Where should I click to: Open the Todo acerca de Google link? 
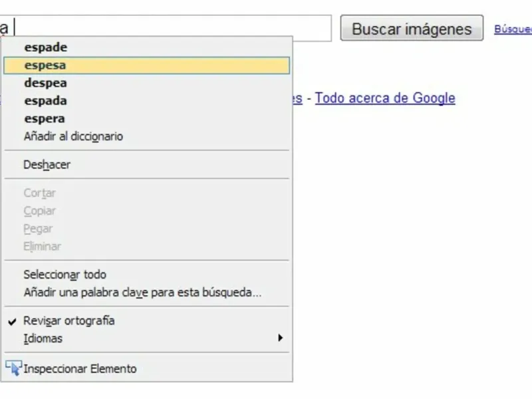385,98
